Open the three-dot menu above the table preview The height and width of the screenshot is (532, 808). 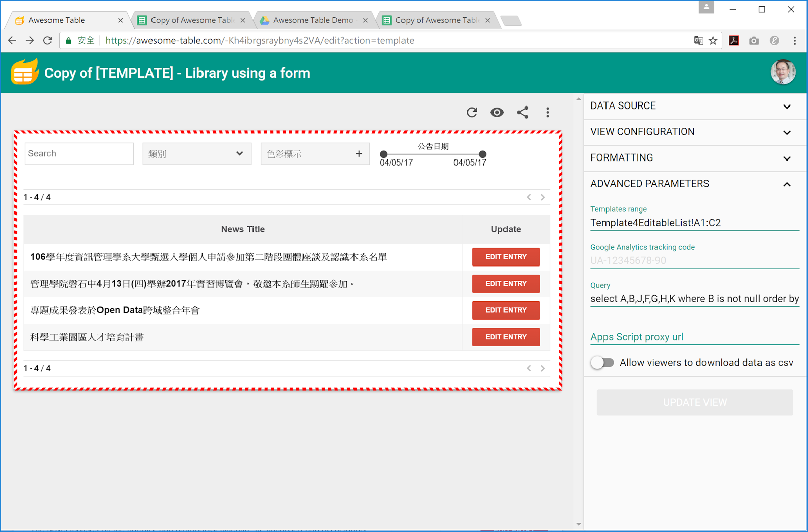point(548,112)
